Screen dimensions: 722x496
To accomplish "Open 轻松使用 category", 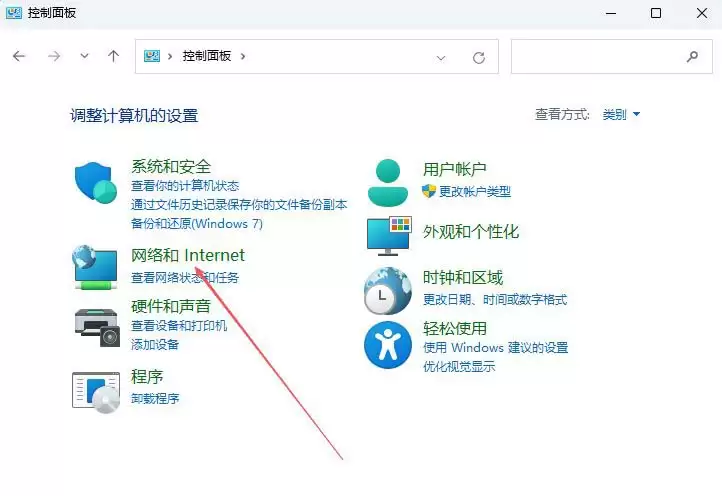I will 454,328.
